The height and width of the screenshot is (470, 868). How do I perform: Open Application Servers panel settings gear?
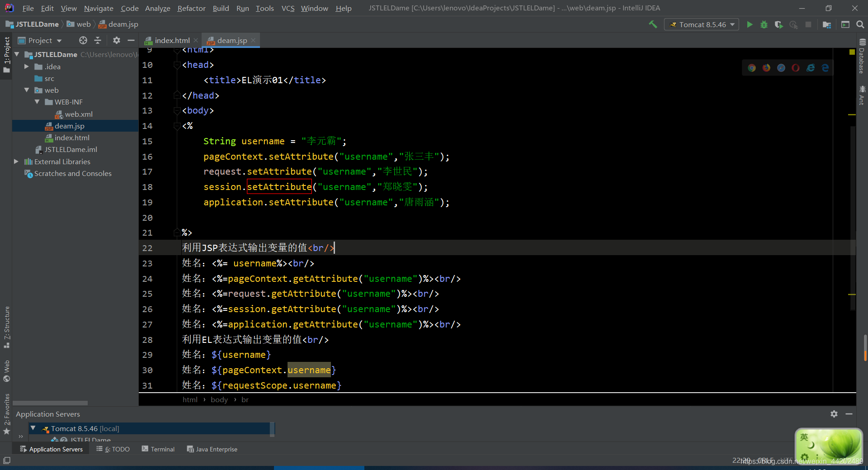[834, 414]
